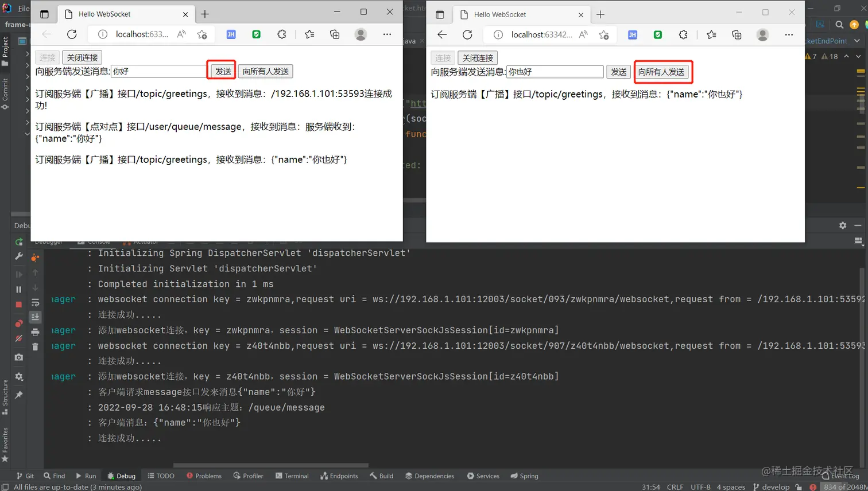Click profile avatar in left browser
The image size is (868, 491).
coord(361,34)
